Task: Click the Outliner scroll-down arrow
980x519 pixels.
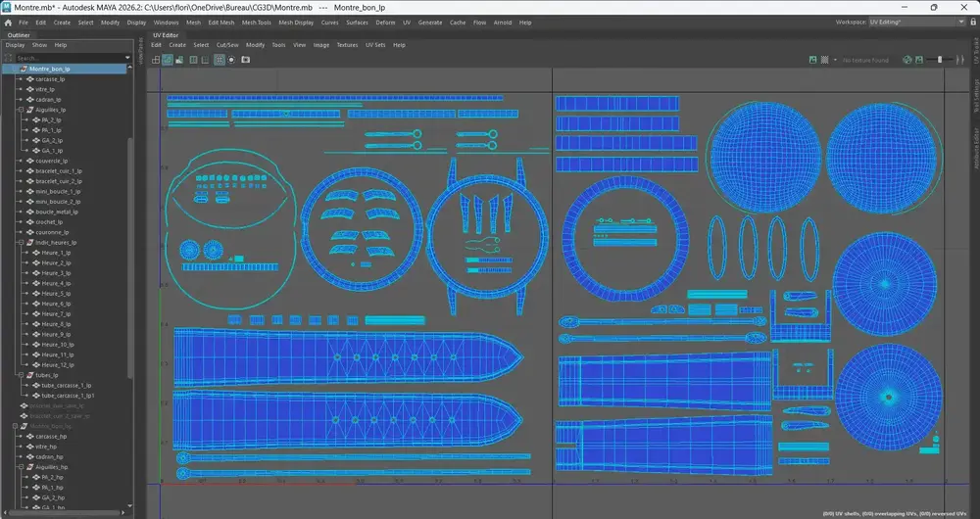Action: [130, 506]
